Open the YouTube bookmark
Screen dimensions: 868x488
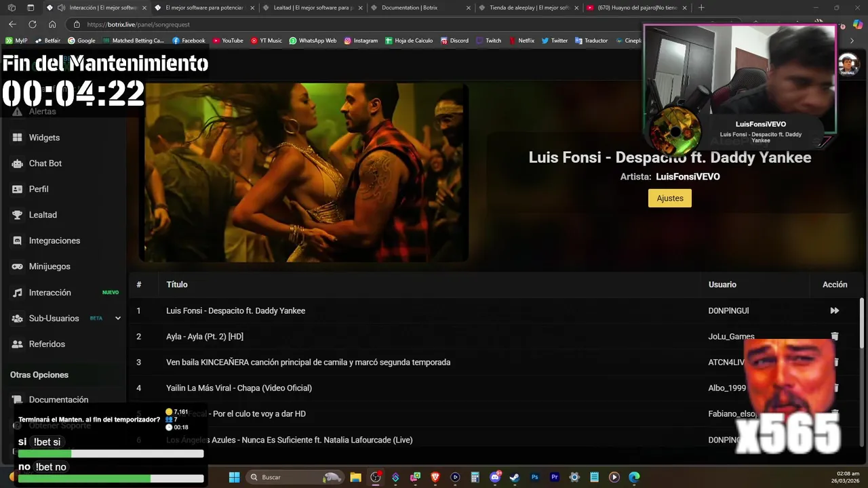[228, 41]
